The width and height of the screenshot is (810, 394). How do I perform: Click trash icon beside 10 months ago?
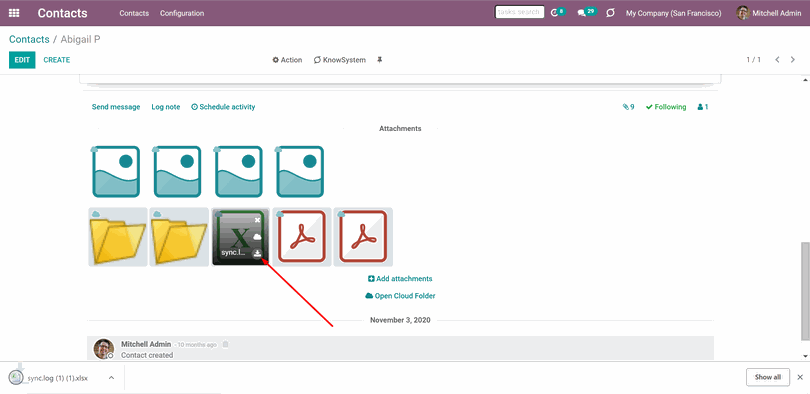[225, 344]
